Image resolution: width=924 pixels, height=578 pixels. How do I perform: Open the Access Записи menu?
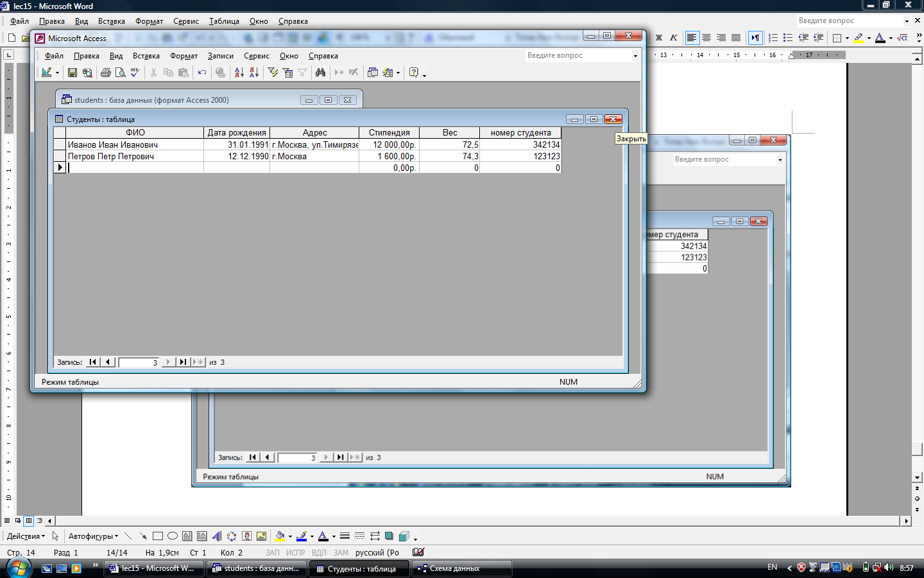tap(220, 56)
